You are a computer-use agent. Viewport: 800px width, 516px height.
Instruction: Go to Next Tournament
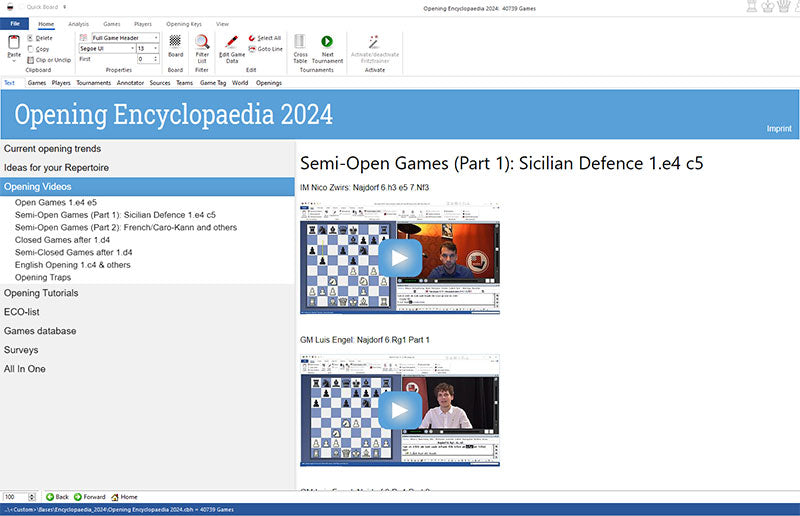coord(326,42)
